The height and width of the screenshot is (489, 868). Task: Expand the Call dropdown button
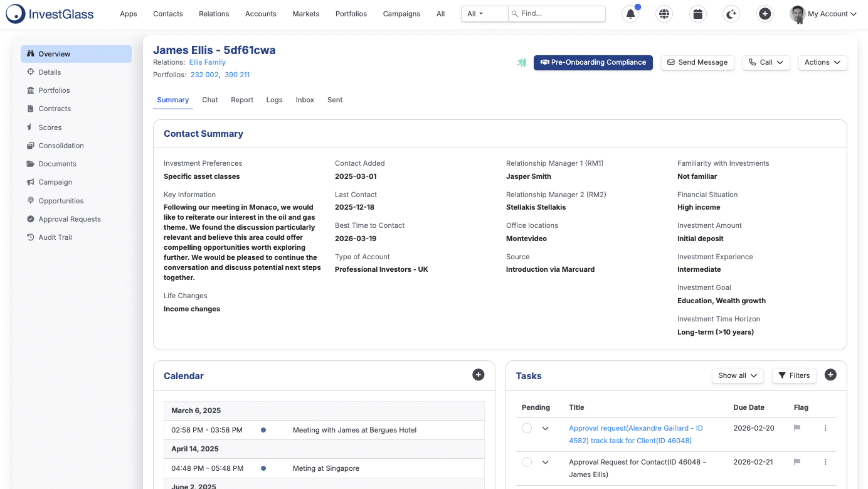coord(766,62)
